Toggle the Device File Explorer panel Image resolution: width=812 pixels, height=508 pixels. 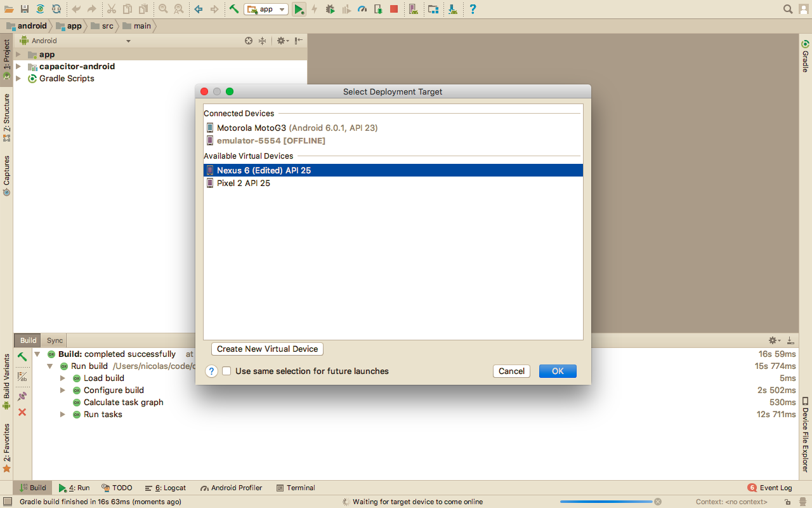tap(804, 438)
